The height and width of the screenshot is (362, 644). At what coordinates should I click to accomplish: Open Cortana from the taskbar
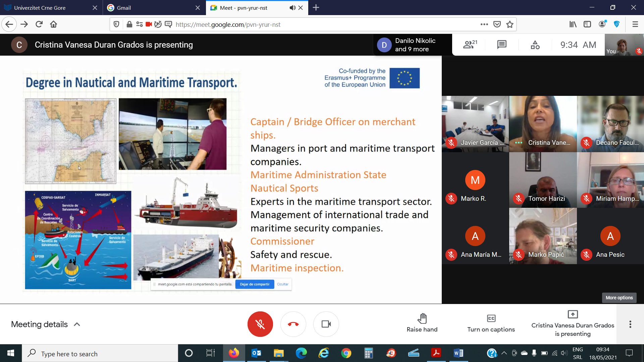[x=189, y=353]
